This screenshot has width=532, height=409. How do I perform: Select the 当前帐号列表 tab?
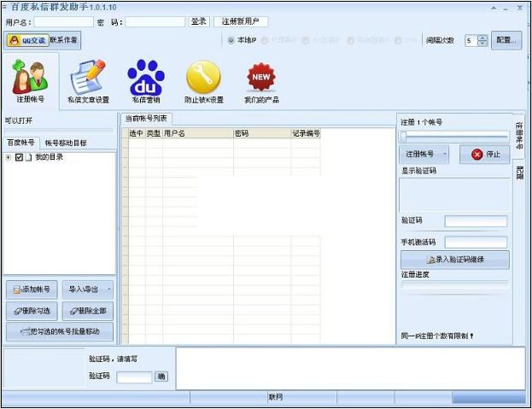(x=146, y=119)
